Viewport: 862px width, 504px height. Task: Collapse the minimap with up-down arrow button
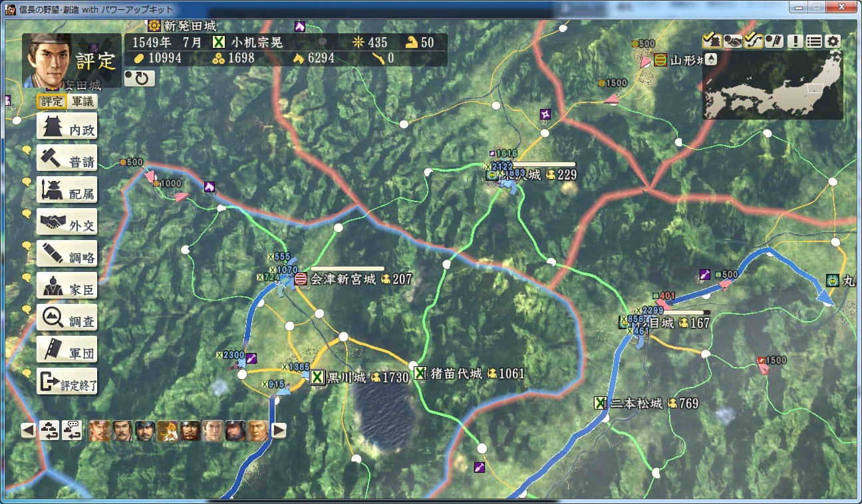711,59
